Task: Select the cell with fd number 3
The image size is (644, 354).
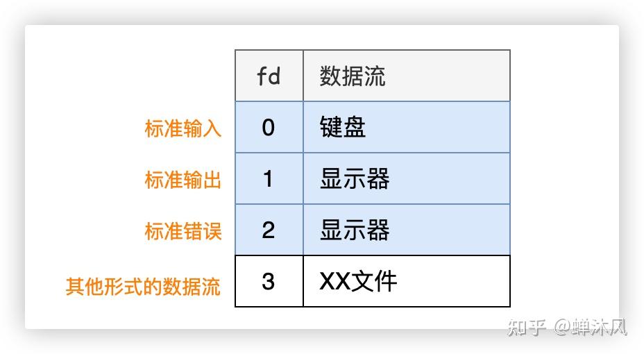Action: 269,281
